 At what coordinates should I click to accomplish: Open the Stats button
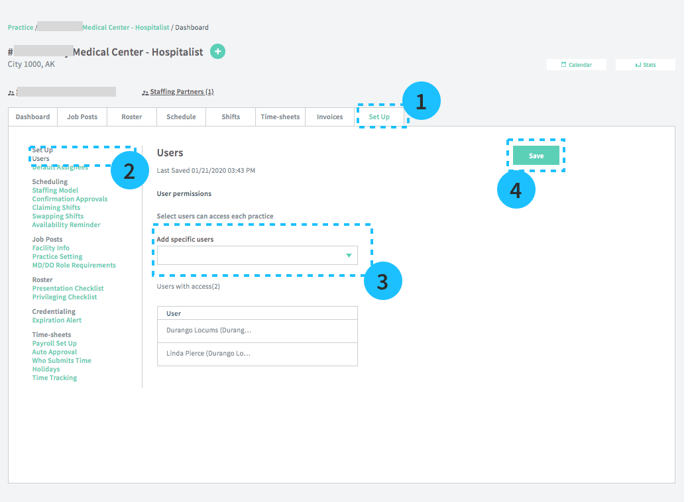[x=645, y=65]
